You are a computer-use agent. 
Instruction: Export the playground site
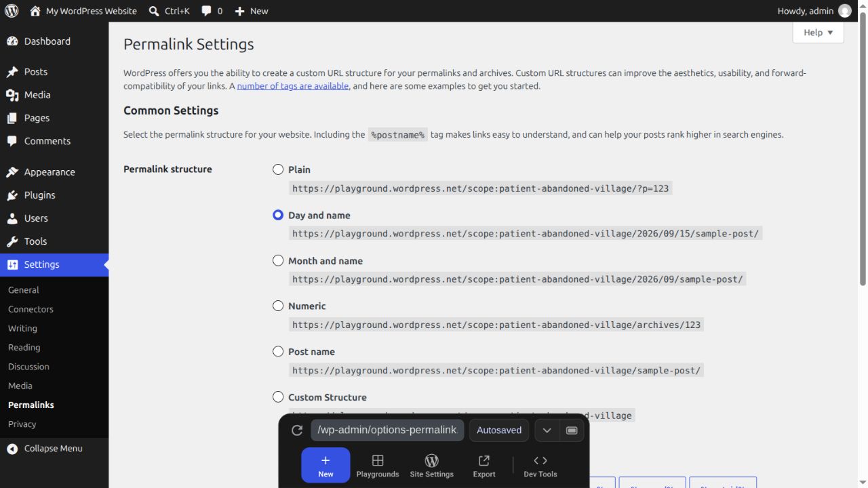[484, 465]
